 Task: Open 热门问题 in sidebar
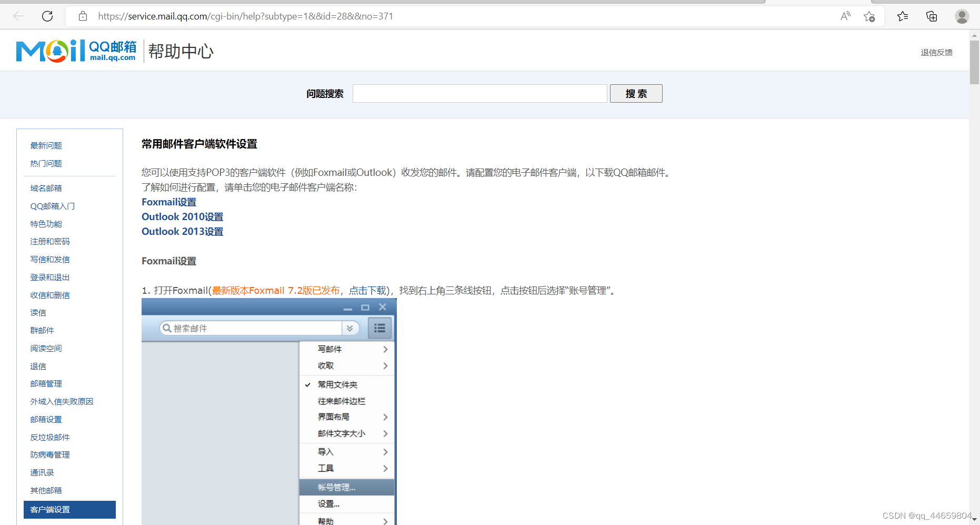pos(46,163)
